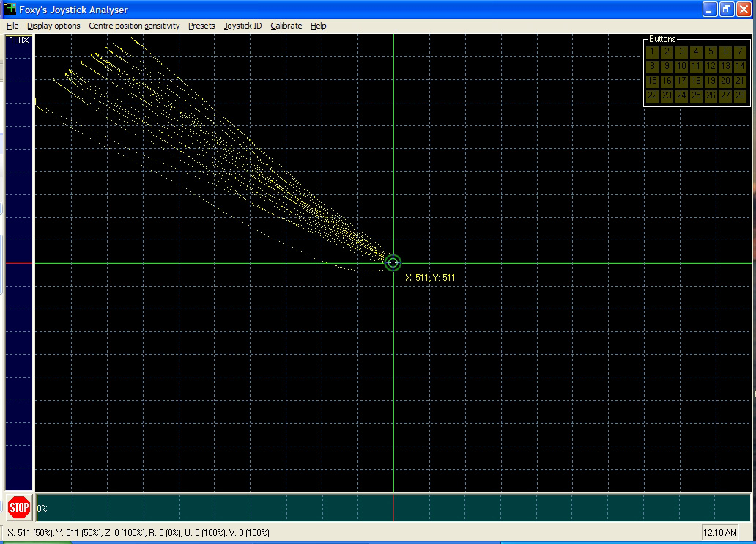This screenshot has width=756, height=544.
Task: Click the horizontal 0% rudder bar
Action: pos(393,507)
